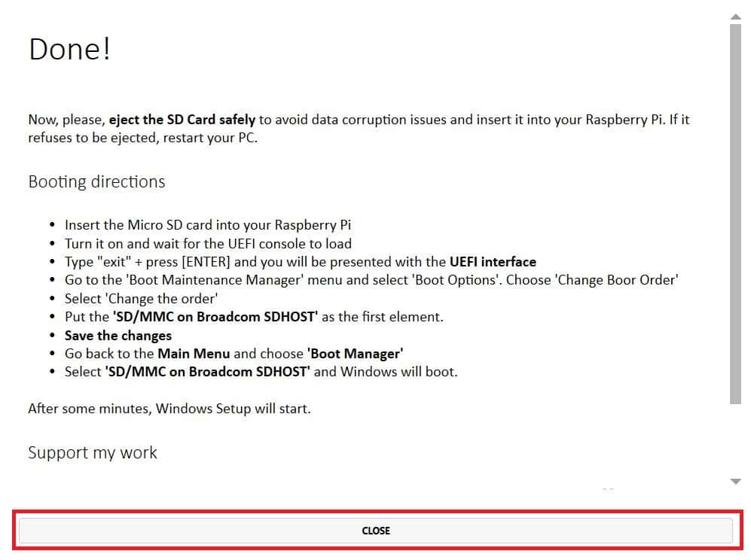751x560 pixels.
Task: Click the bold 'Save the changes' bullet
Action: pyautogui.click(x=118, y=336)
